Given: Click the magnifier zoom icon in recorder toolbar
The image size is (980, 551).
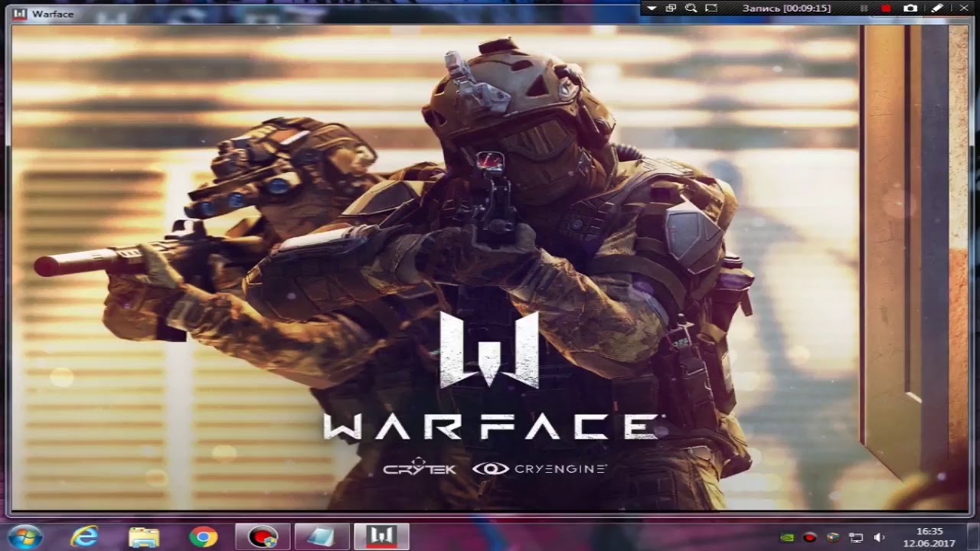Looking at the screenshot, I should click(x=691, y=8).
